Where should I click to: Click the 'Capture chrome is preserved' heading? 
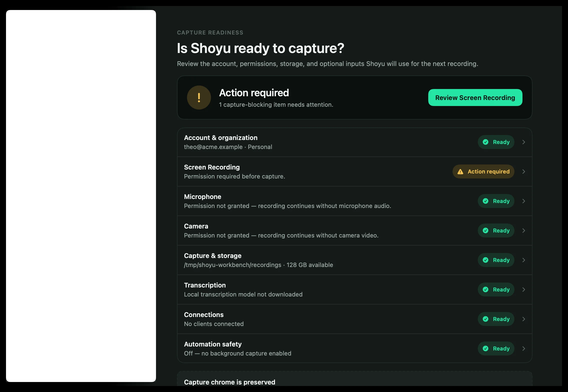click(x=229, y=382)
